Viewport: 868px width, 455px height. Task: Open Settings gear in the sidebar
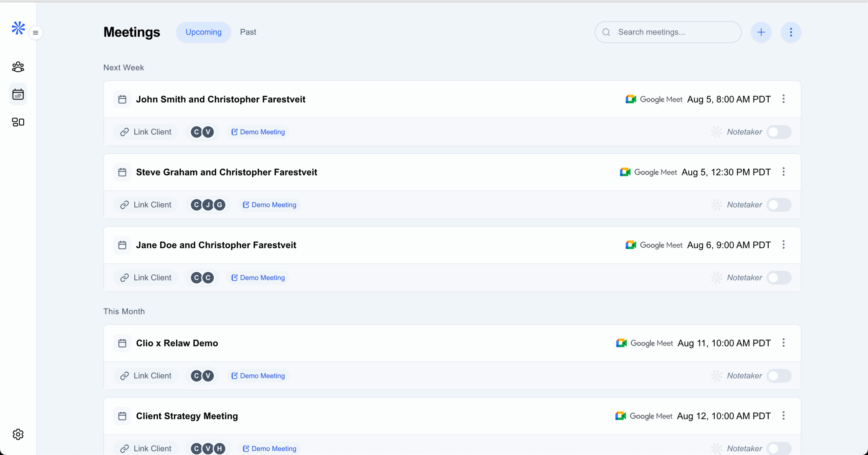(x=18, y=434)
